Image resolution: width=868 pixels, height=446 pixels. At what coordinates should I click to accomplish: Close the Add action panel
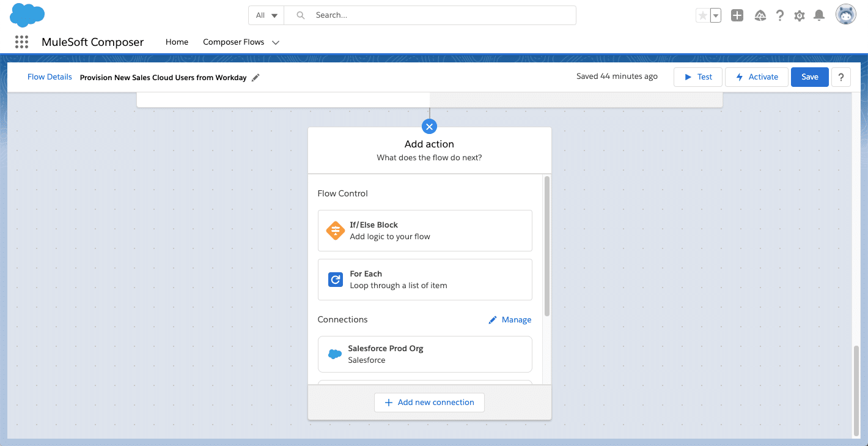point(429,126)
